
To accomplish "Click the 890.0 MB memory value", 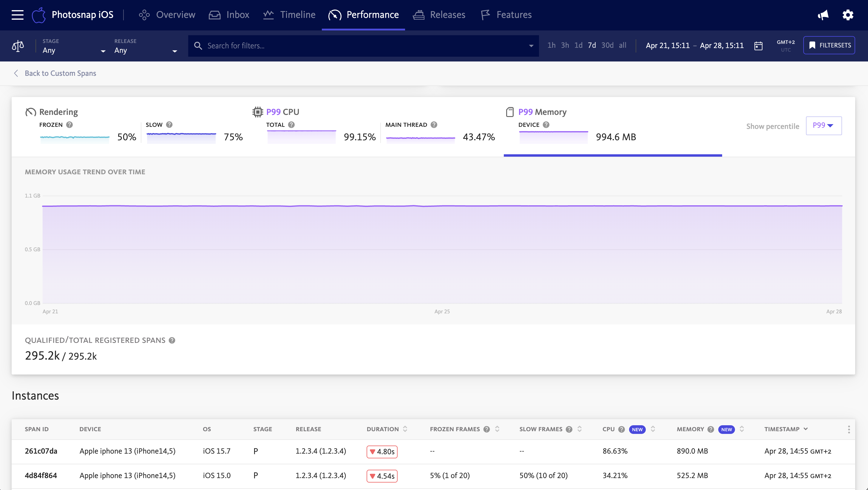I will coord(692,451).
